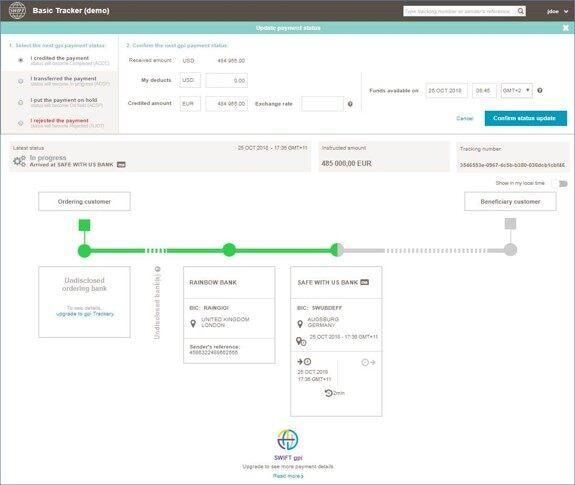
Task: Click help icon next to timezone dropdown
Action: click(540, 90)
